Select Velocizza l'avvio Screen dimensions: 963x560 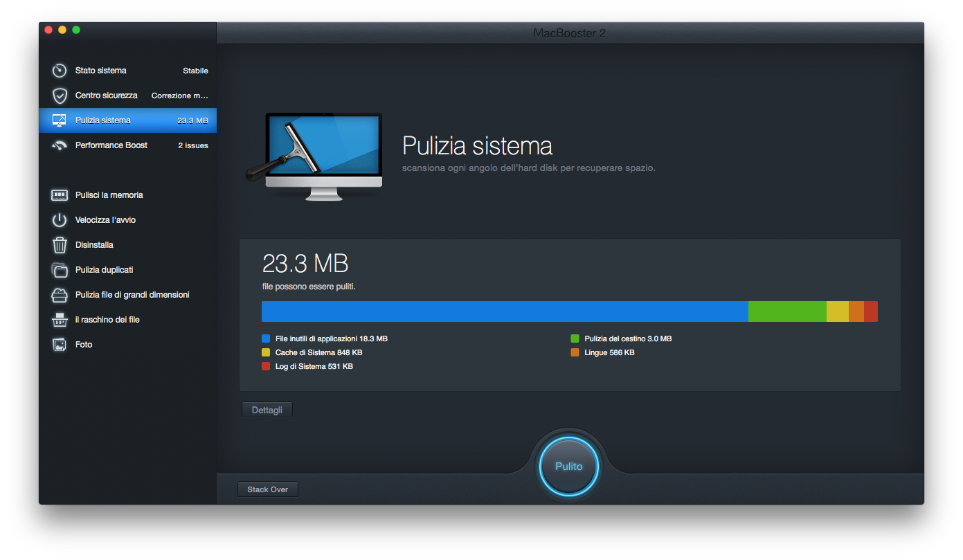pyautogui.click(x=127, y=220)
